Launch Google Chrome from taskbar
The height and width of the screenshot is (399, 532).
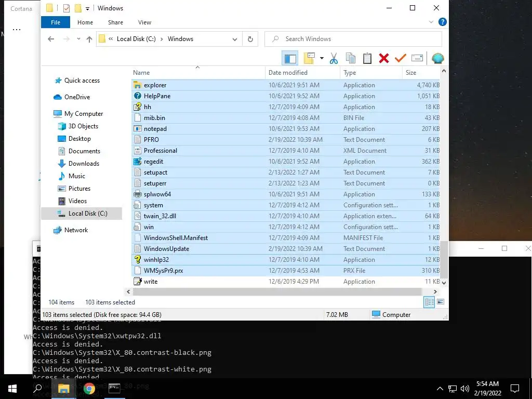point(89,389)
